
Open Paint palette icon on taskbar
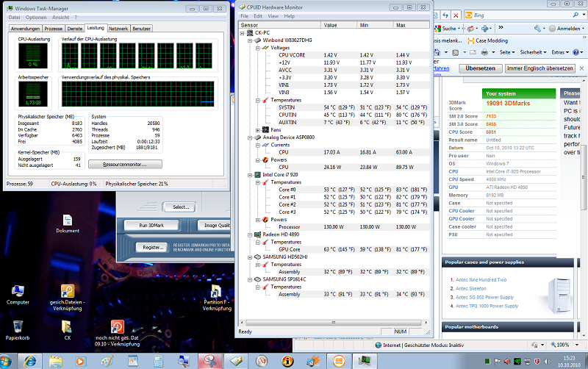coord(107,362)
